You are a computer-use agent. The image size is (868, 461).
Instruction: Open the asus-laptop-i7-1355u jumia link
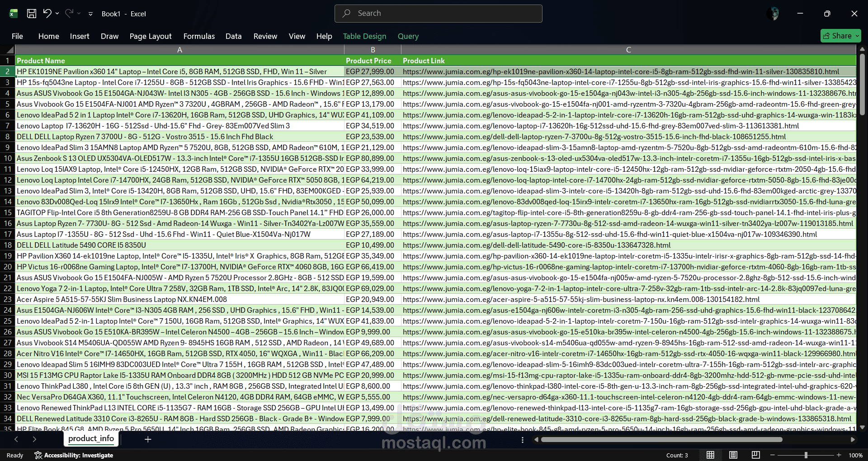point(610,234)
